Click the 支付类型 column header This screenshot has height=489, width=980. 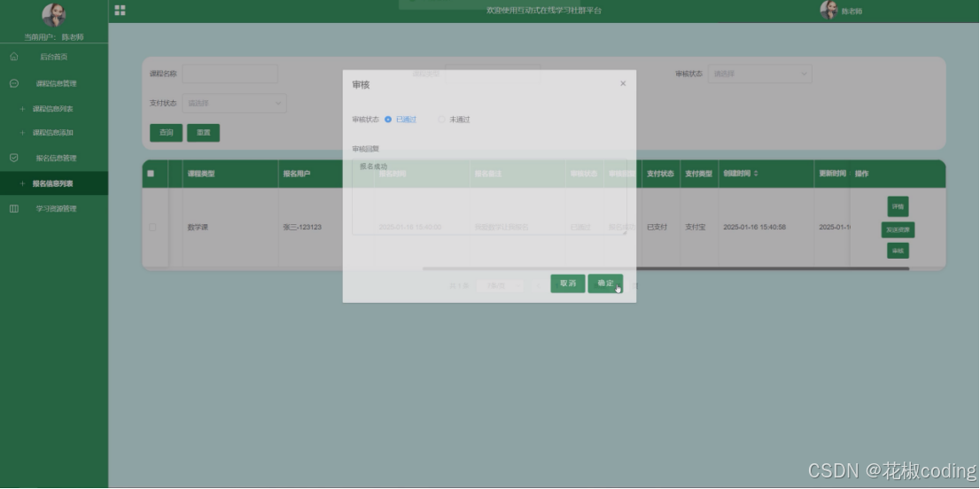(698, 174)
